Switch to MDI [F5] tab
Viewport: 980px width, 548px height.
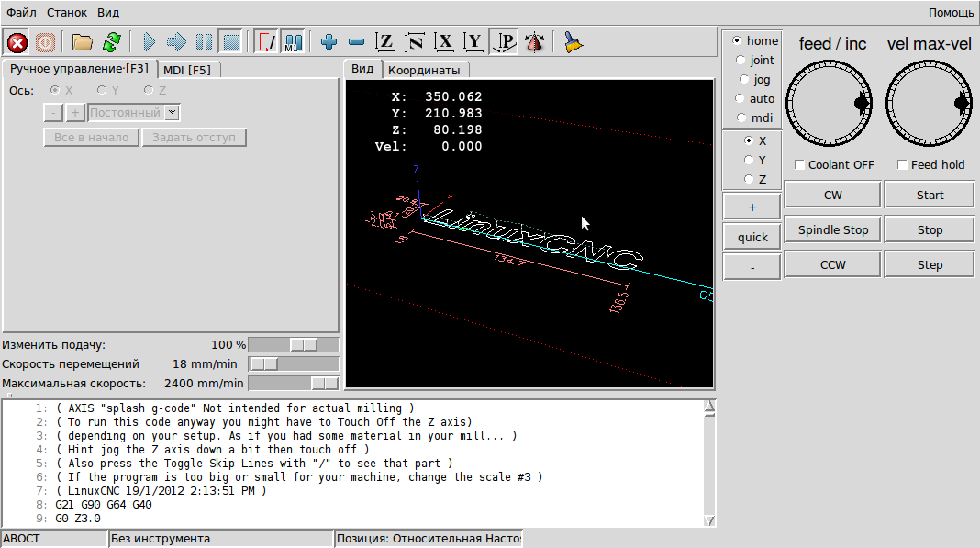[x=187, y=70]
